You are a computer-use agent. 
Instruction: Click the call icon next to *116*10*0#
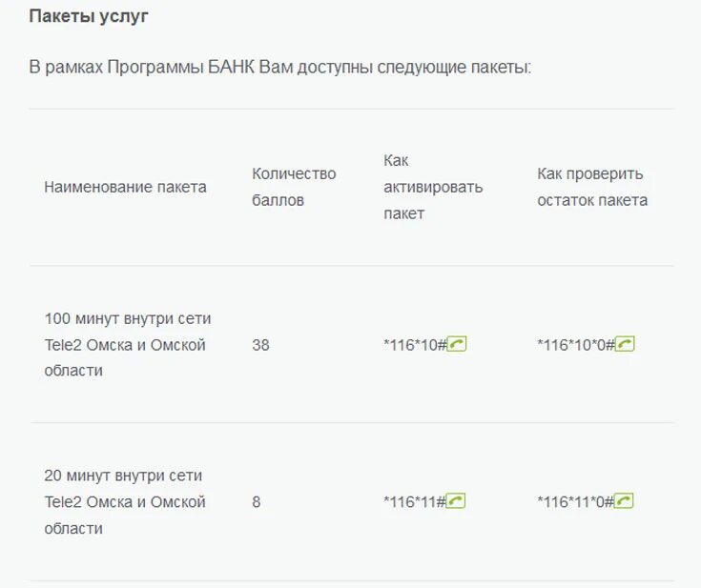click(625, 344)
